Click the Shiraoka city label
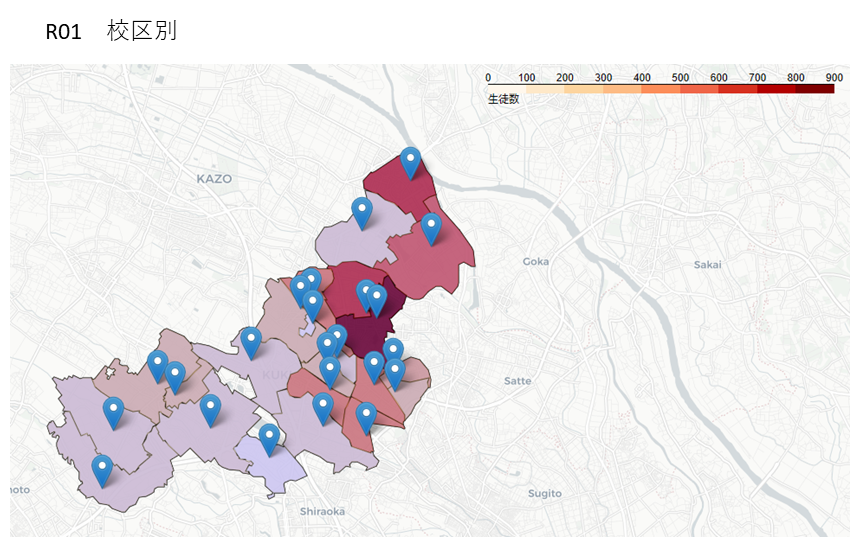 tap(322, 512)
